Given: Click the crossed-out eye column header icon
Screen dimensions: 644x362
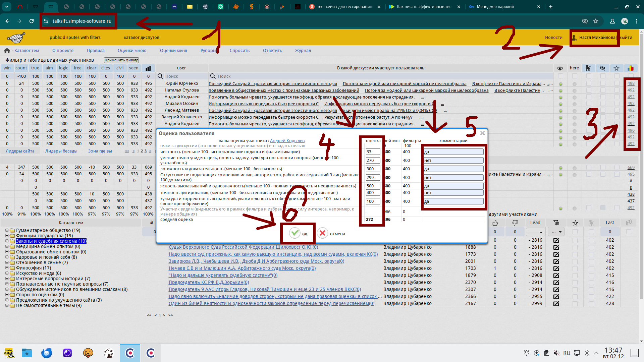Looking at the screenshot, I should pyautogui.click(x=602, y=68).
